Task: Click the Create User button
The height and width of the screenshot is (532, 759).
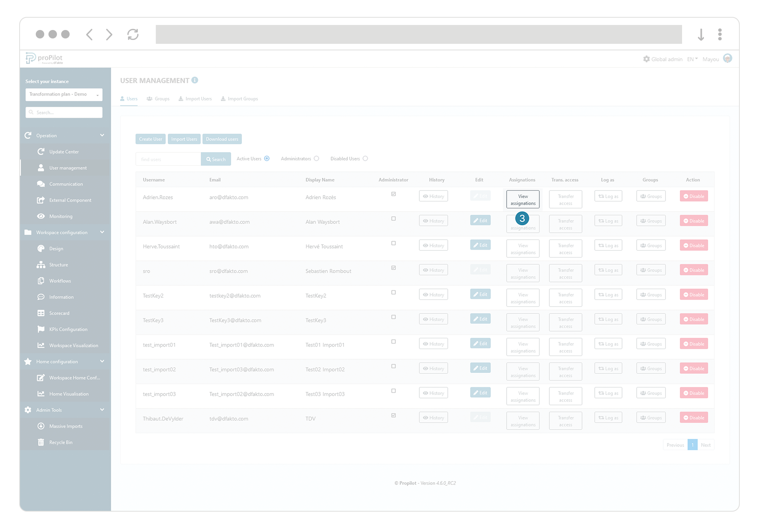Action: pos(150,139)
